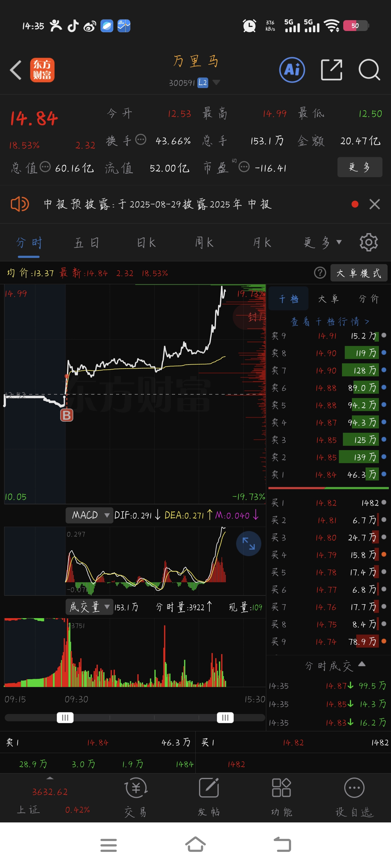Tap the L2 badge next to 300591

203,82
